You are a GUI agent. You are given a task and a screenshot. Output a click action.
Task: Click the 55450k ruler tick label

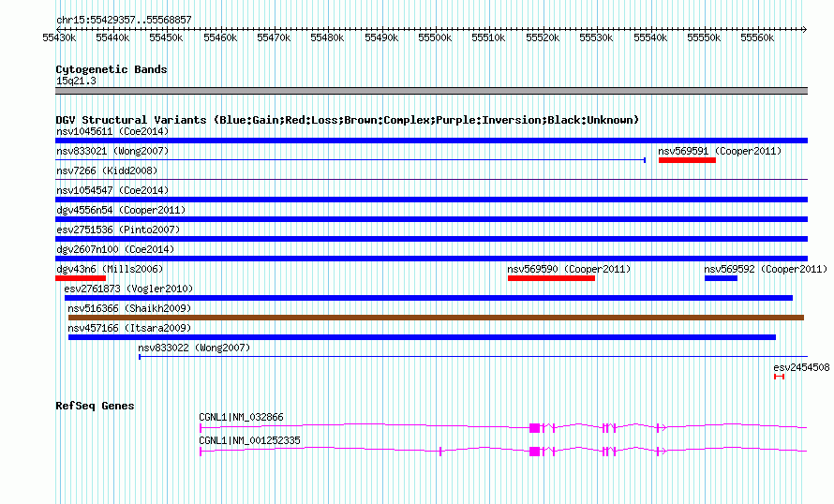(x=166, y=37)
